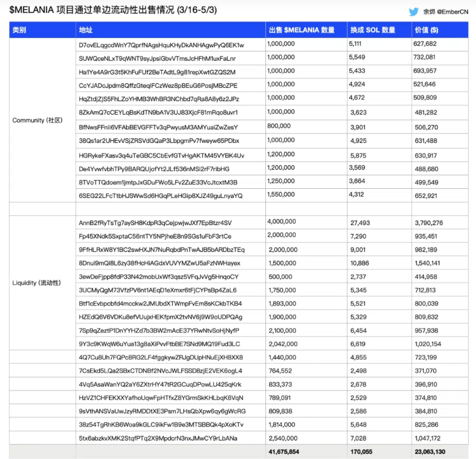Select address starting with 8ZkAmQ7cCEYLq
The image size is (476, 459).
tap(158, 112)
